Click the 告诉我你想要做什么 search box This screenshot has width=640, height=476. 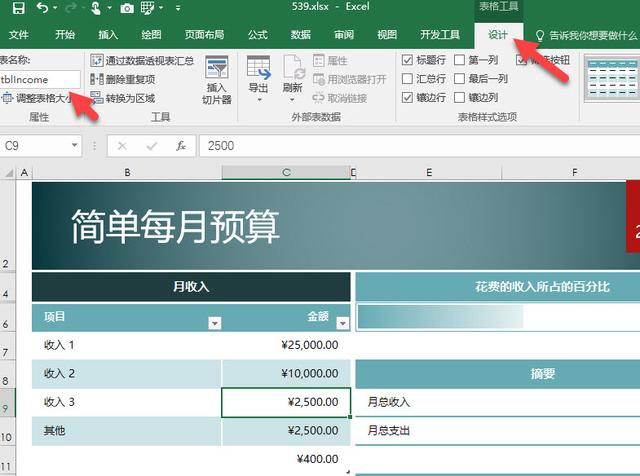[x=587, y=36]
